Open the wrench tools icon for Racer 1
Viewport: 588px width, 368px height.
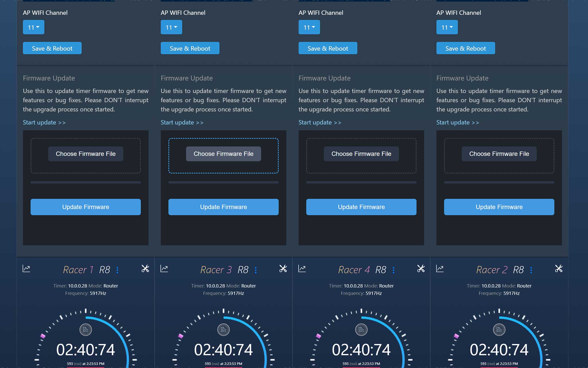pos(145,269)
